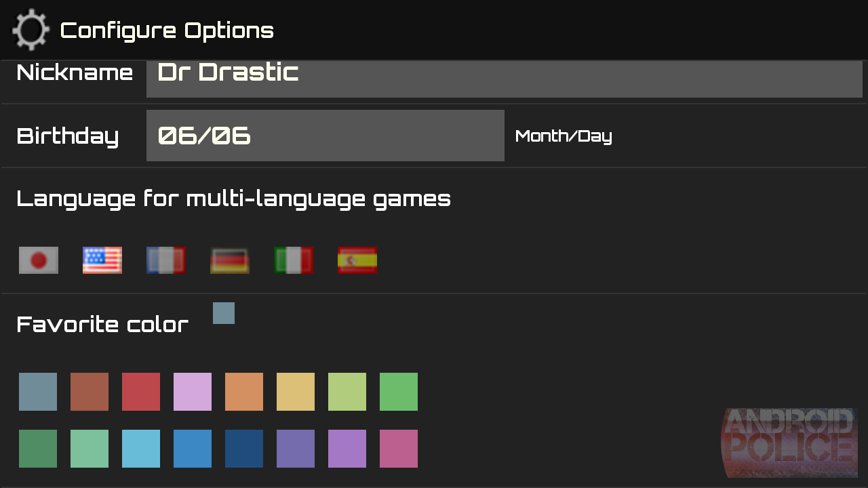Choose the brown favorite color swatch
Viewport: 868px width, 488px height.
tap(90, 392)
